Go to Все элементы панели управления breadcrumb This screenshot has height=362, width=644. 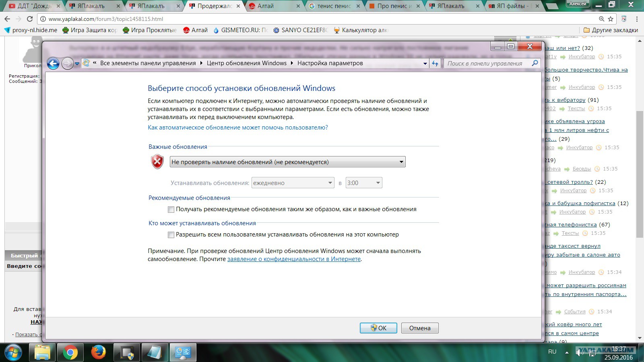pos(148,63)
